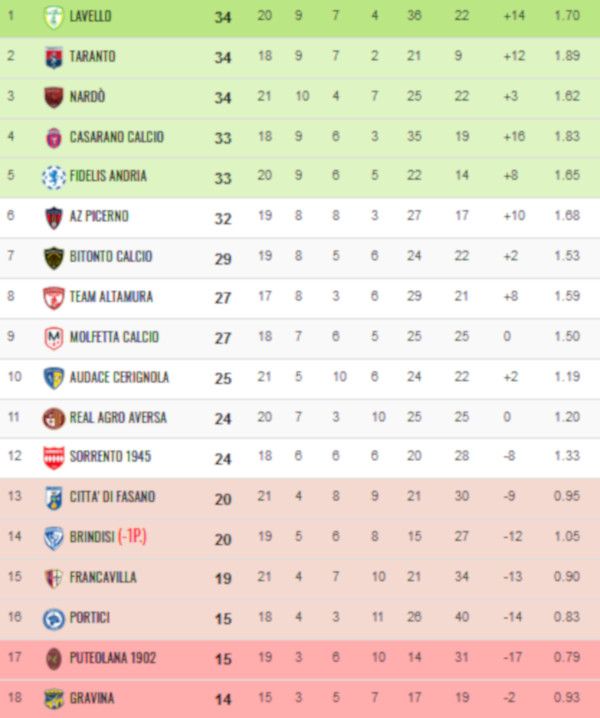Image resolution: width=600 pixels, height=718 pixels.
Task: Open the Città di Fasano team name
Action: (x=112, y=497)
